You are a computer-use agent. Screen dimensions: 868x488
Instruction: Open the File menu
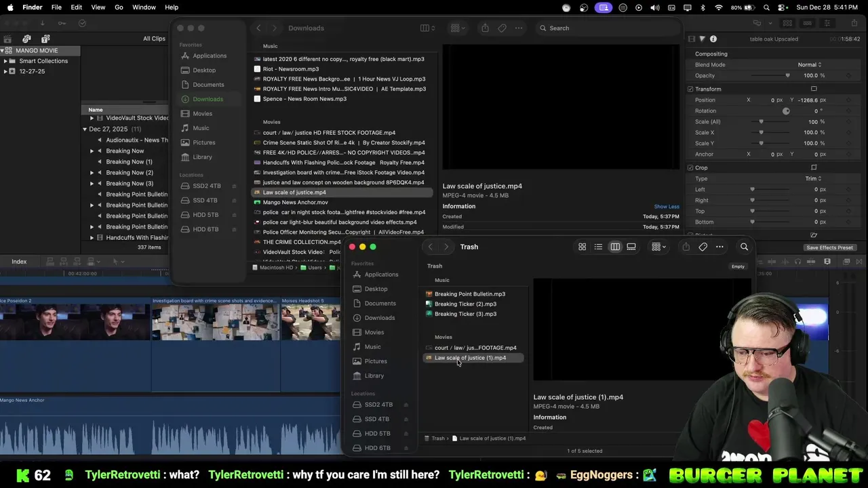[56, 7]
